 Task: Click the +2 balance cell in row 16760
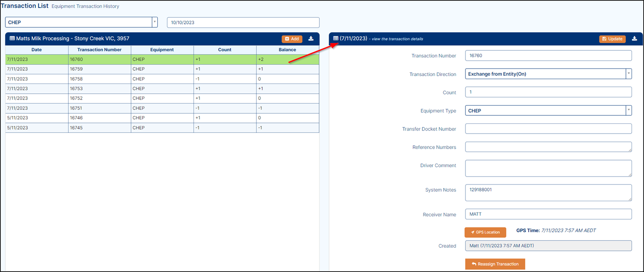click(287, 59)
